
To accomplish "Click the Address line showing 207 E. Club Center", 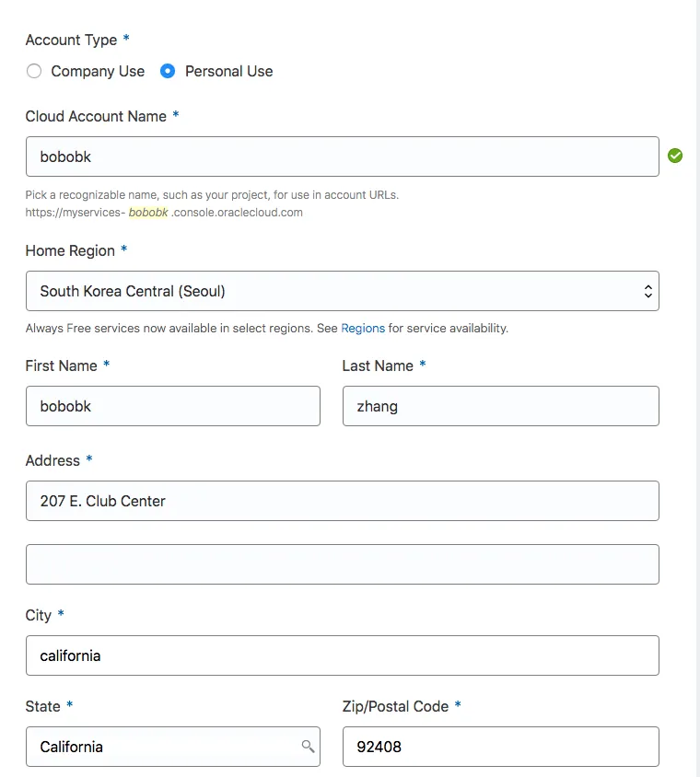I will click(x=342, y=501).
